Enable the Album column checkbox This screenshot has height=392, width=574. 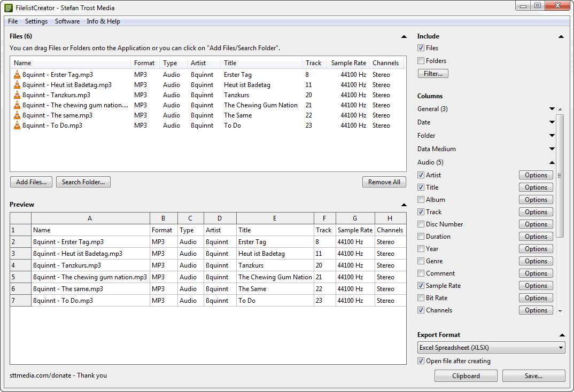click(421, 200)
